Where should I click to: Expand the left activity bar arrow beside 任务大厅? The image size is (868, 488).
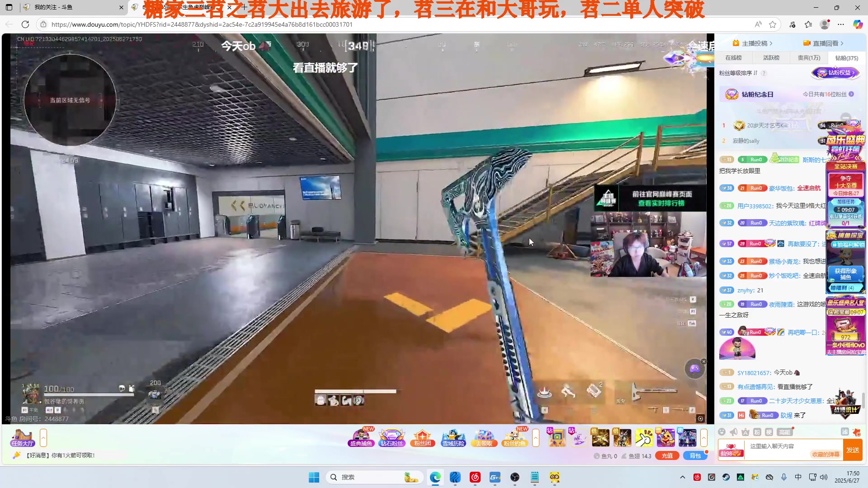[43, 437]
